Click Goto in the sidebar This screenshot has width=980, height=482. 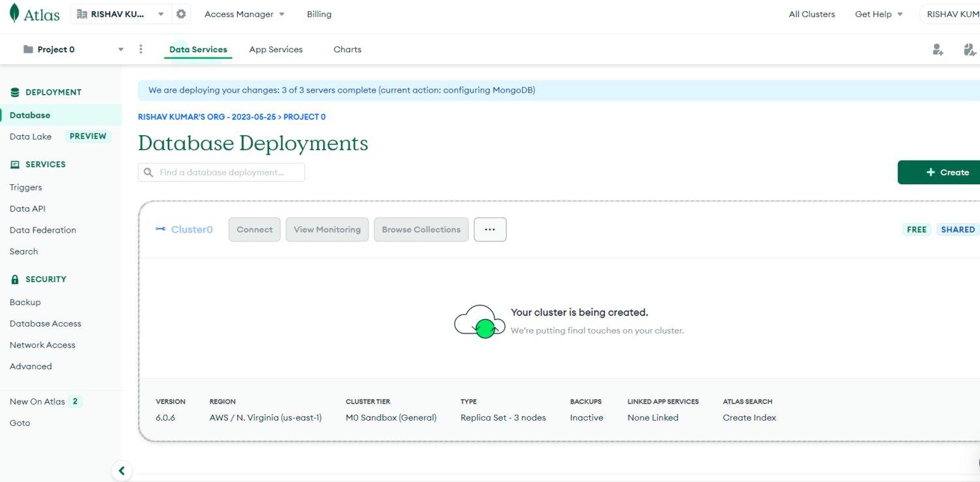[x=20, y=423]
